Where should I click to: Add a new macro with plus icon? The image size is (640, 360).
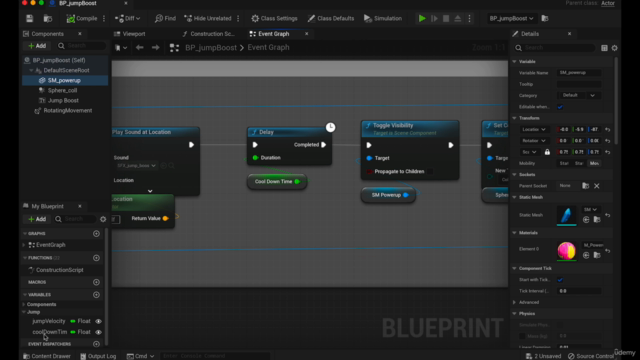(x=96, y=282)
